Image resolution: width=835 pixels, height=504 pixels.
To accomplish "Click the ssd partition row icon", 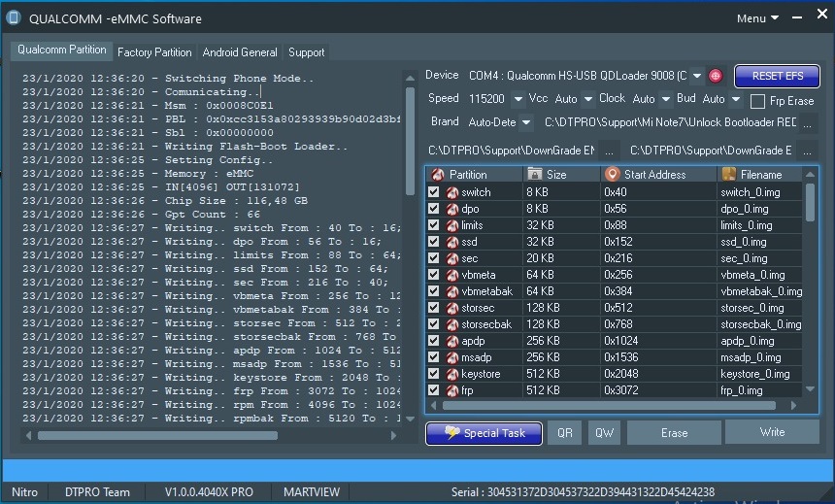I will 452,242.
